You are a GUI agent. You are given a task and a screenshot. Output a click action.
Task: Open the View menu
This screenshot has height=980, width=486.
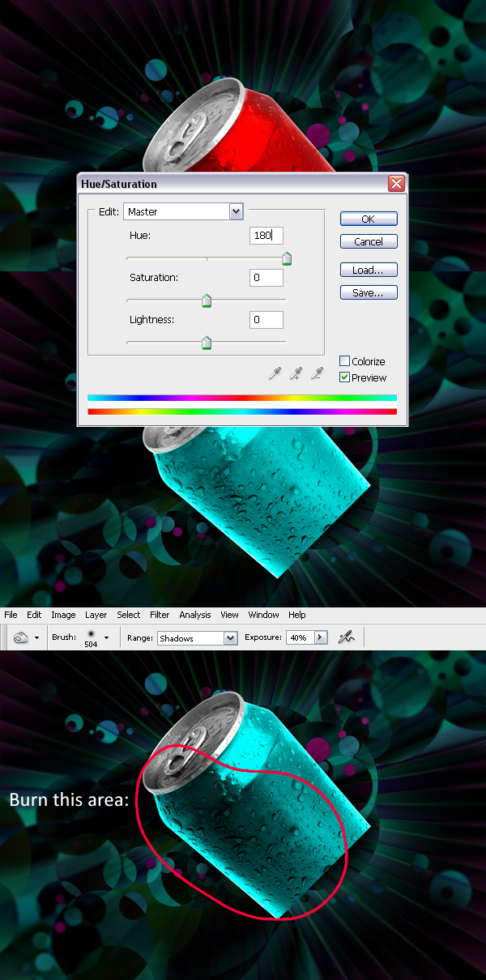coord(229,615)
